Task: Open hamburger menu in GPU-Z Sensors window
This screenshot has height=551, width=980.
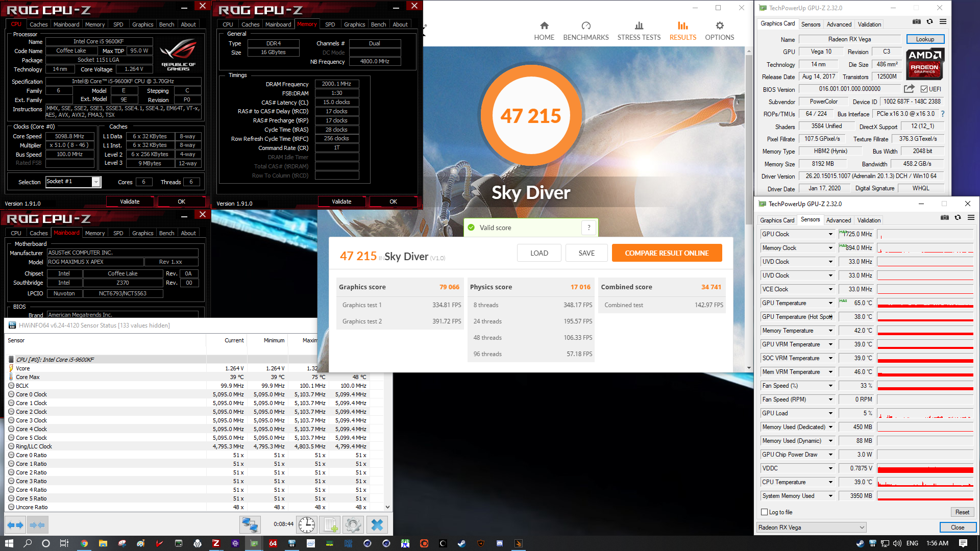Action: pyautogui.click(x=971, y=218)
